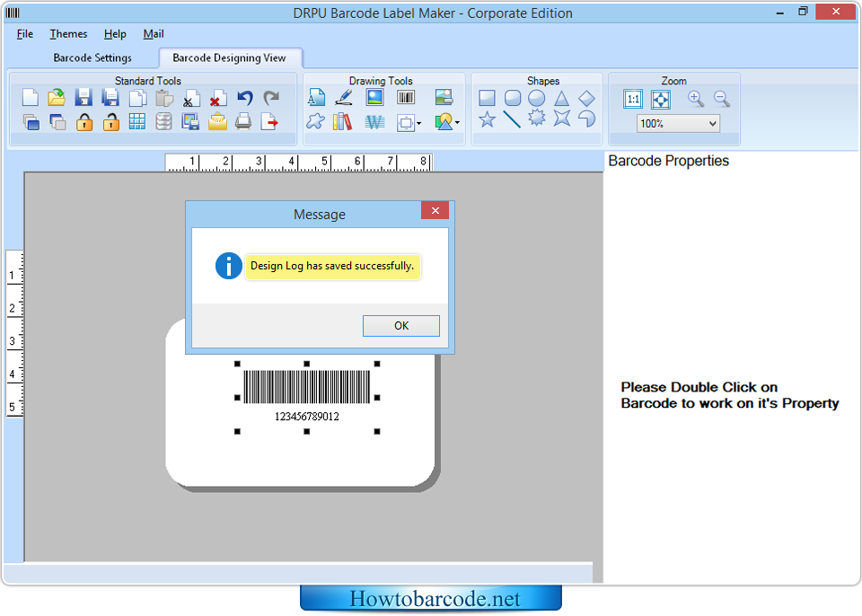
Task: Open the Help menu
Action: 115,34
